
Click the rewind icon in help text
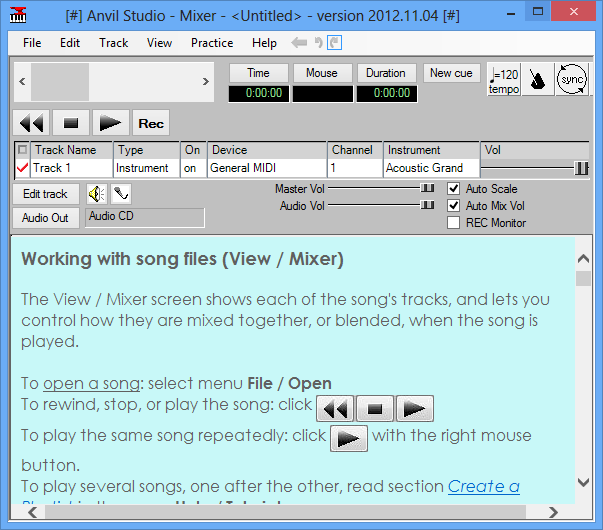pyautogui.click(x=335, y=408)
